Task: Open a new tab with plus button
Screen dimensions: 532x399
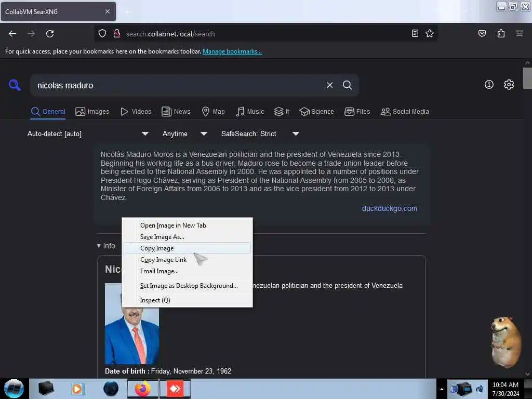Action: [126, 12]
